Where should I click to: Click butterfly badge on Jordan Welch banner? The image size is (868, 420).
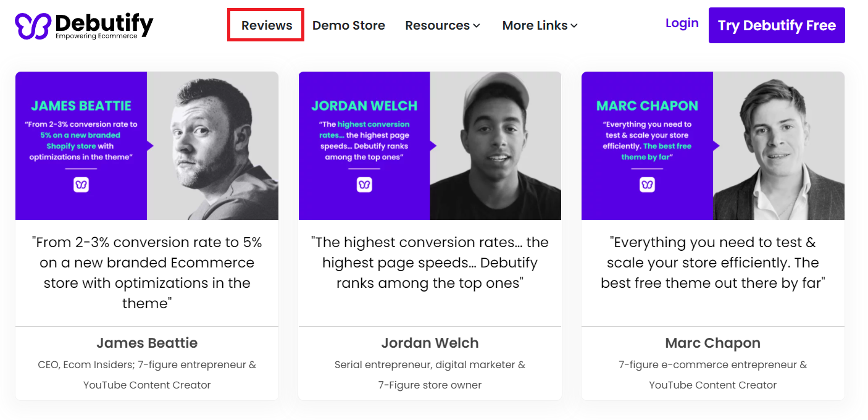click(x=364, y=185)
